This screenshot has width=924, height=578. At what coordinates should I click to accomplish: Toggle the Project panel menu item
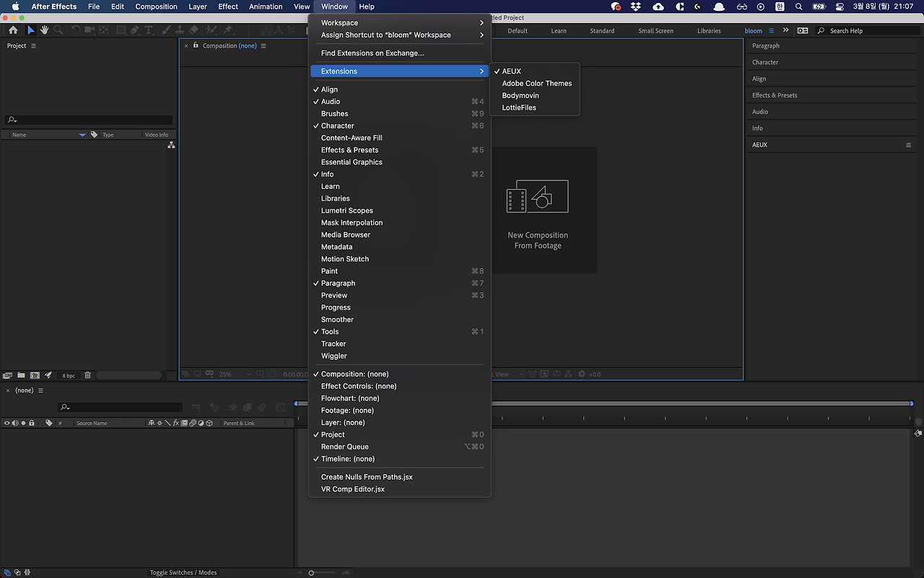pyautogui.click(x=400, y=435)
